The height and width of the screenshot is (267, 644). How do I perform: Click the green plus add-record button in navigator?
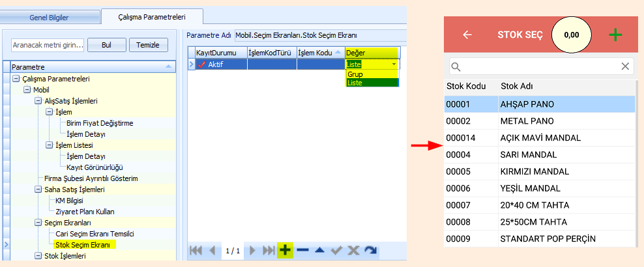(285, 250)
